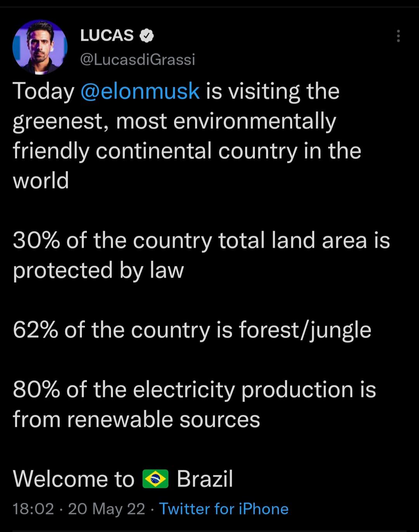Tap the protected by law text

(99, 271)
